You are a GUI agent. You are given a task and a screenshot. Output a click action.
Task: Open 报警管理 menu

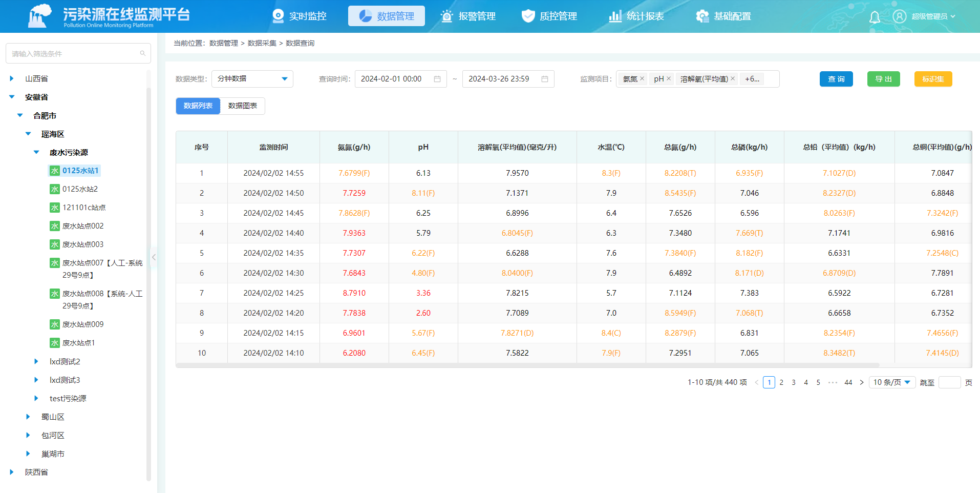tap(468, 16)
